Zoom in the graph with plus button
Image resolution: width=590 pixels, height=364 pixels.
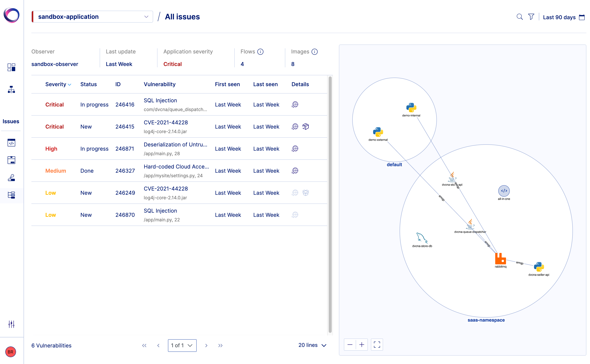(362, 345)
